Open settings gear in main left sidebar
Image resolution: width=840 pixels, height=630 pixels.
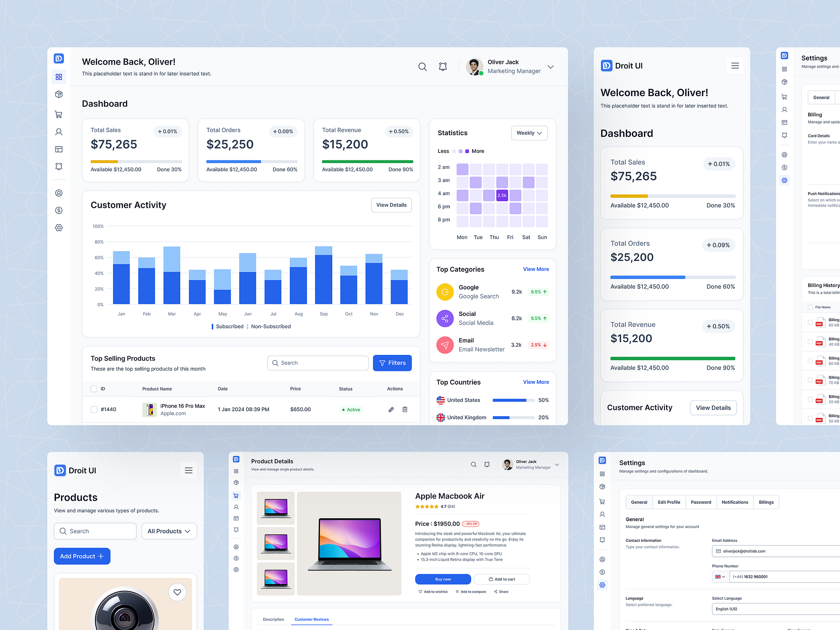click(59, 228)
